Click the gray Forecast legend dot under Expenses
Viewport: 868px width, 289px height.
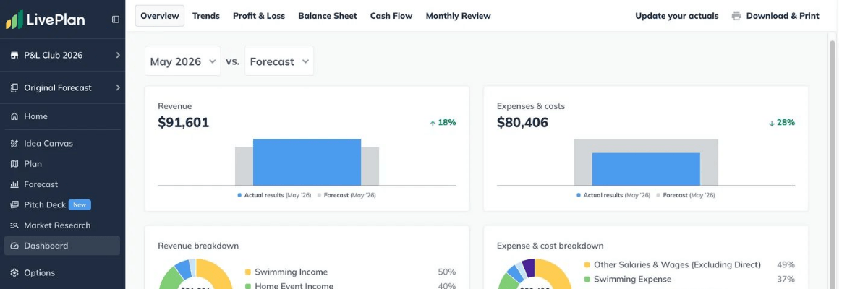click(x=658, y=195)
